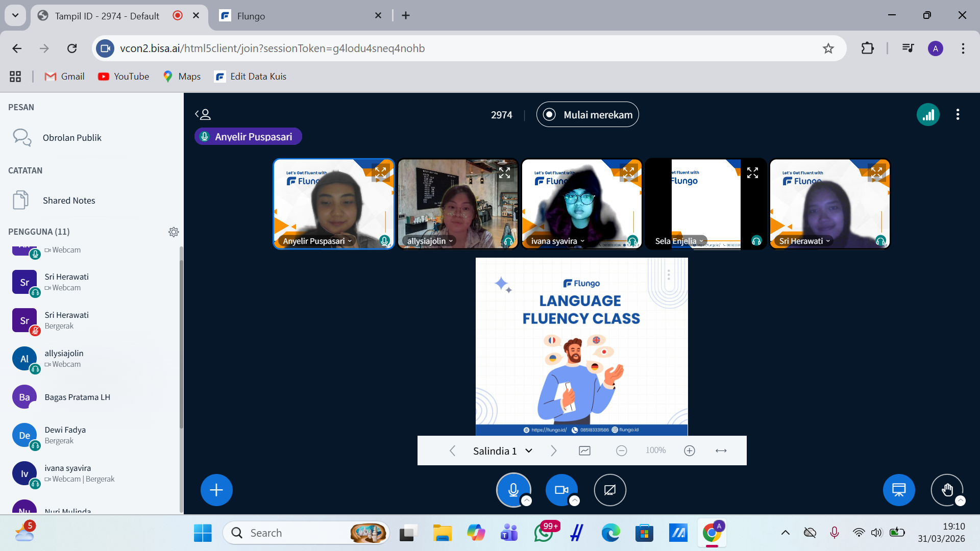
Task: Open the Maps bookmark
Action: [182, 77]
